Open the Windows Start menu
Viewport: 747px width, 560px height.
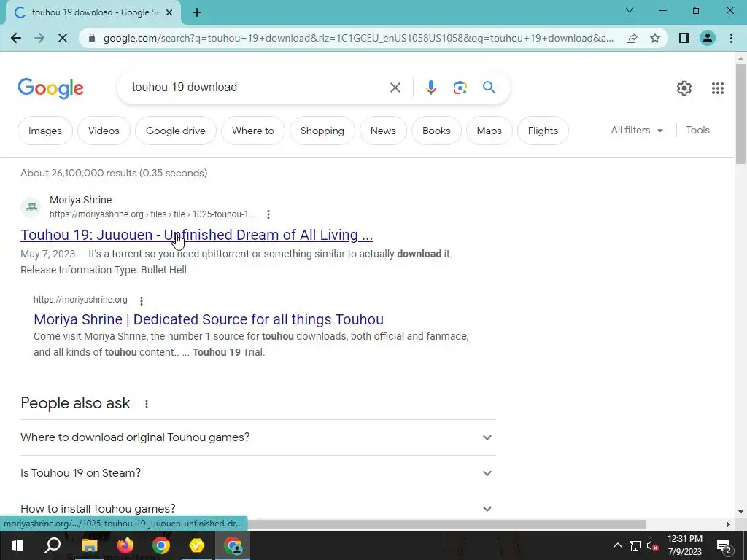pyautogui.click(x=18, y=545)
